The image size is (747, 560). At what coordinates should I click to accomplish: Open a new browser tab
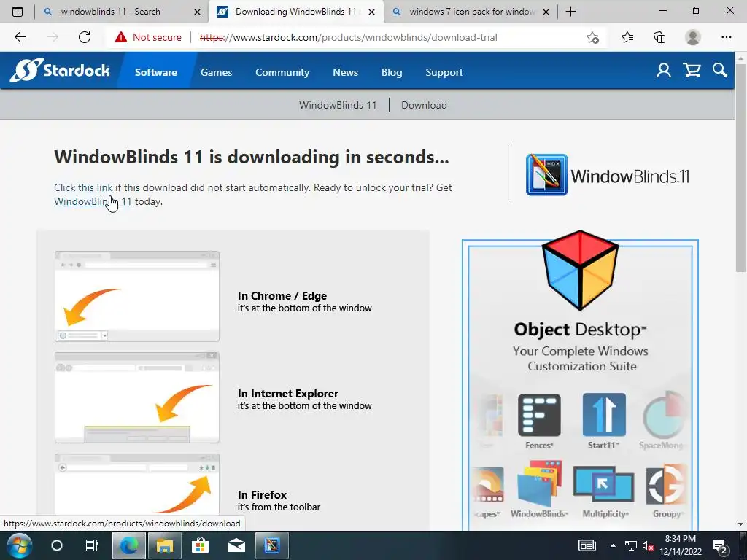pyautogui.click(x=570, y=12)
